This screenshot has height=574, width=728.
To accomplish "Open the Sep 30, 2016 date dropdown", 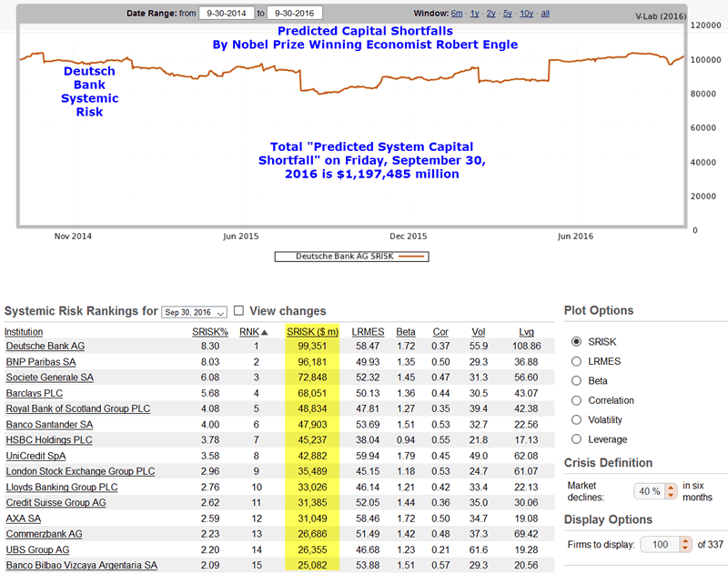I will 193,311.
